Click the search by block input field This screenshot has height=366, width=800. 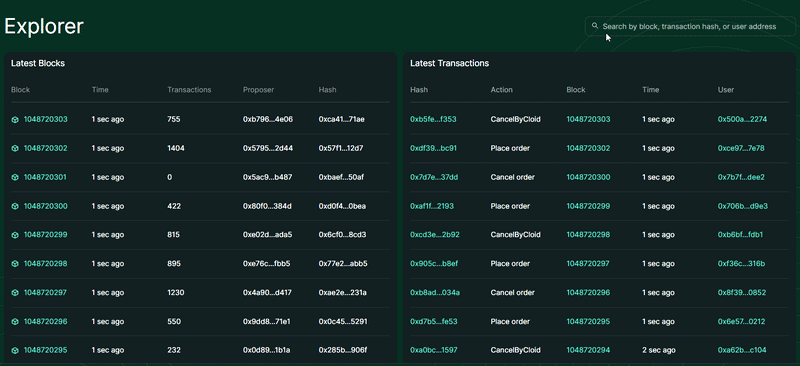coord(690,26)
